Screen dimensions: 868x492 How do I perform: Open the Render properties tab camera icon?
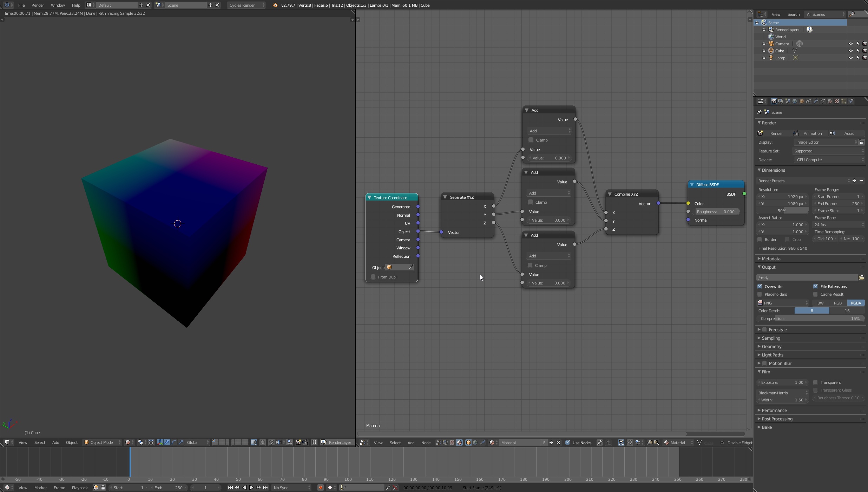[x=774, y=101]
